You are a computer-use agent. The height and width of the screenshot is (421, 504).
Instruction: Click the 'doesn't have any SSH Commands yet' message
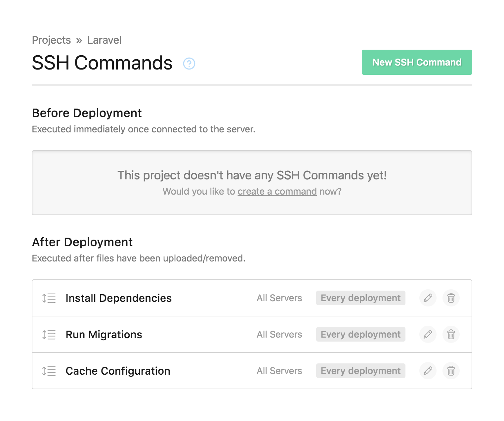coord(252,175)
